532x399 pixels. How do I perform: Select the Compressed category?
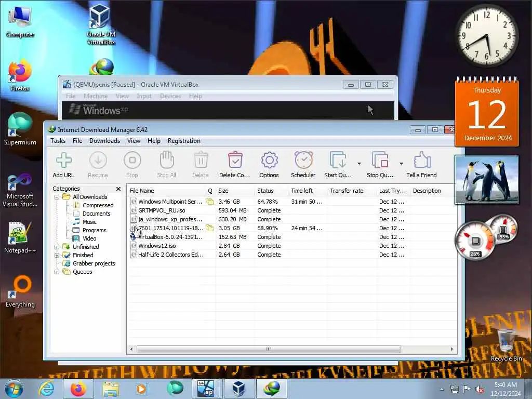[x=98, y=205]
